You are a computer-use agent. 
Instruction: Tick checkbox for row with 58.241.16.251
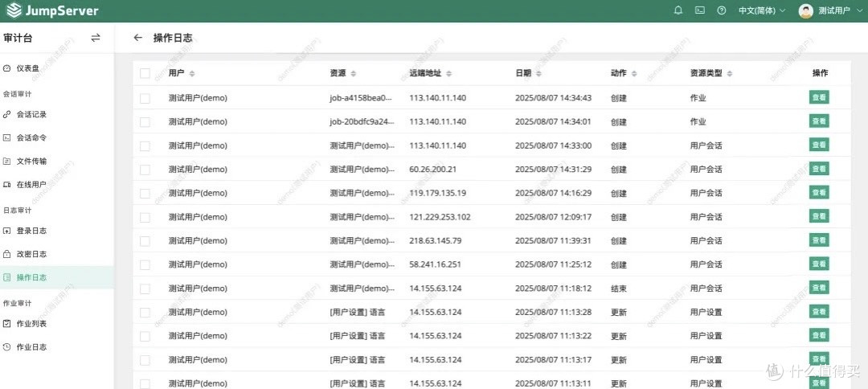[x=145, y=264]
